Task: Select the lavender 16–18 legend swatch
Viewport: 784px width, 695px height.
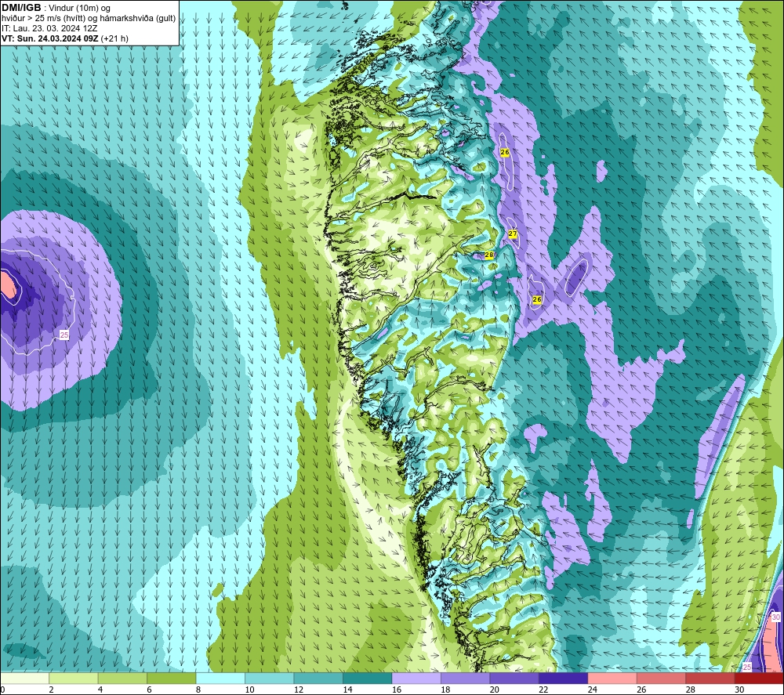Action: tap(416, 678)
